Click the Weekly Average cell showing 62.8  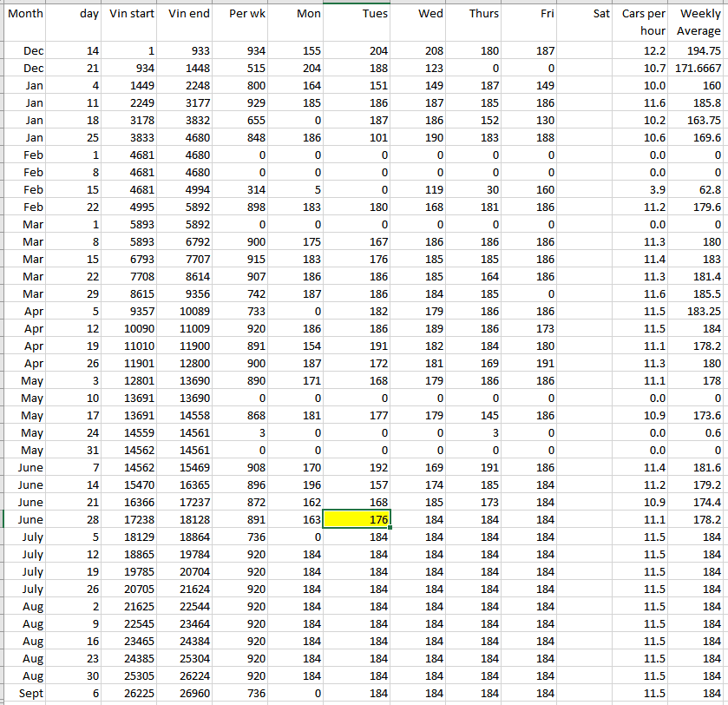698,189
